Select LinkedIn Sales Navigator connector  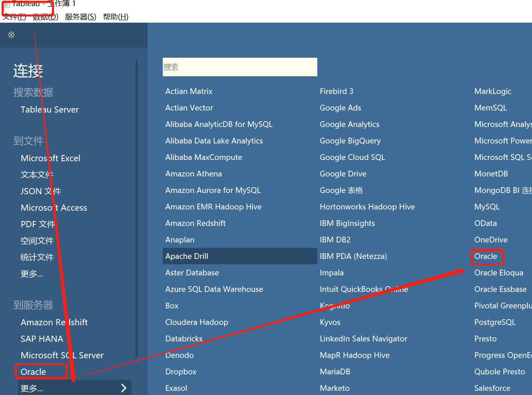click(364, 339)
